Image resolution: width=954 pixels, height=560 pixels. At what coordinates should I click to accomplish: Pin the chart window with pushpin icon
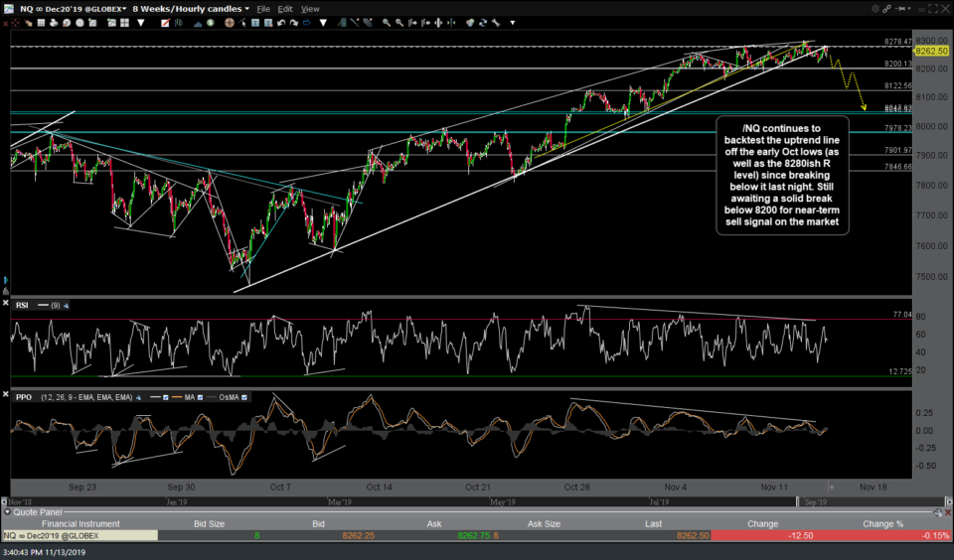coord(900,9)
